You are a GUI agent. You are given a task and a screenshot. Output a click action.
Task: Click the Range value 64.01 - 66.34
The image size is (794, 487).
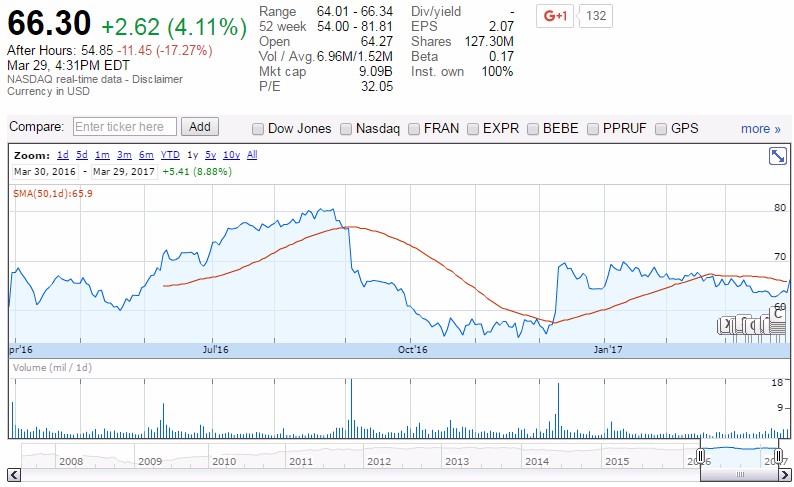point(355,11)
